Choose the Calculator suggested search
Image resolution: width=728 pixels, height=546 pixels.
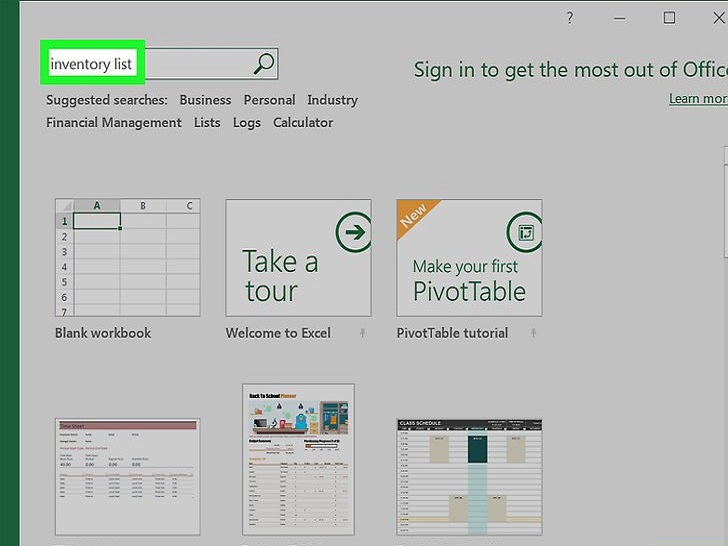(303, 123)
